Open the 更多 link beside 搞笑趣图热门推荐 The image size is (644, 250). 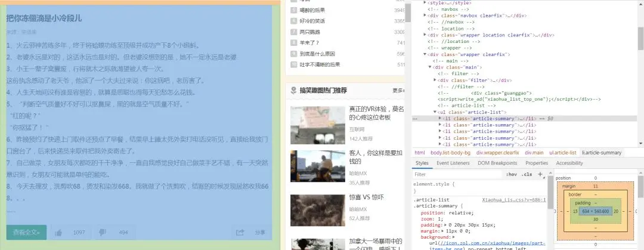(398, 91)
